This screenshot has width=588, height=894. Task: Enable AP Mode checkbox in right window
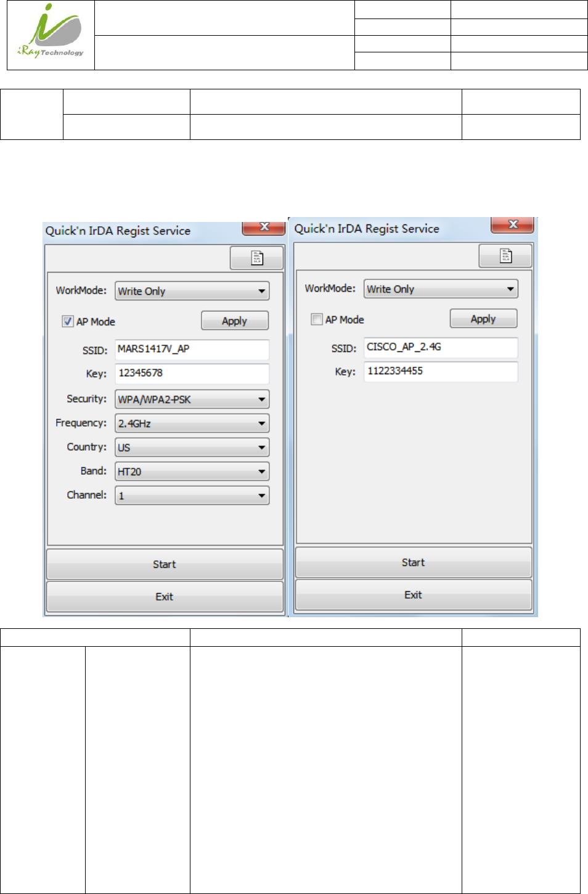317,319
